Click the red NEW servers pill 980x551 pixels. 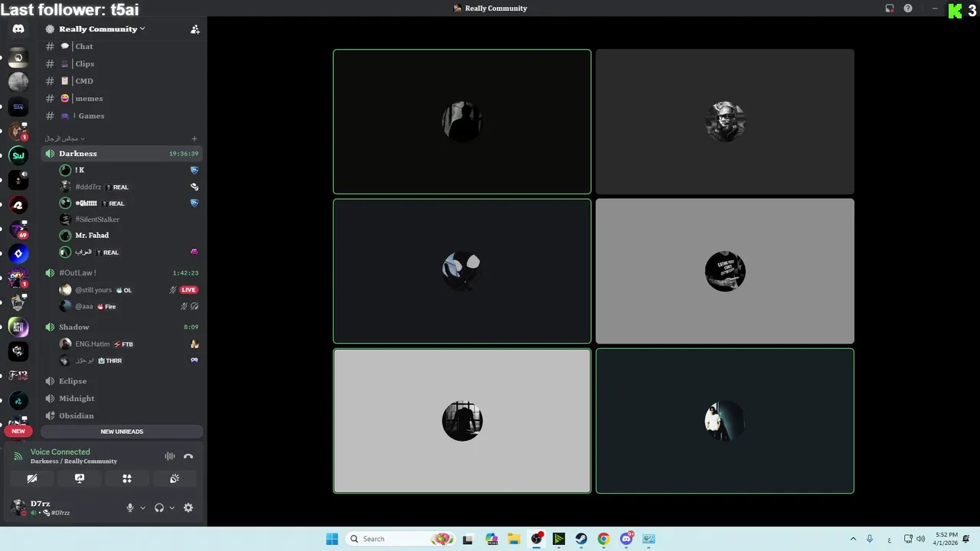(18, 431)
